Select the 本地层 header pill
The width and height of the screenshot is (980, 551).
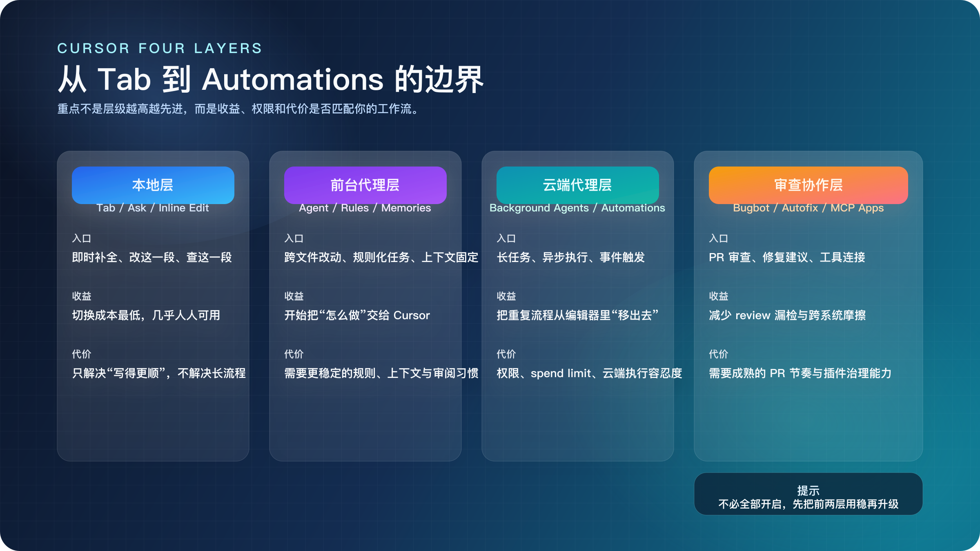pyautogui.click(x=153, y=185)
